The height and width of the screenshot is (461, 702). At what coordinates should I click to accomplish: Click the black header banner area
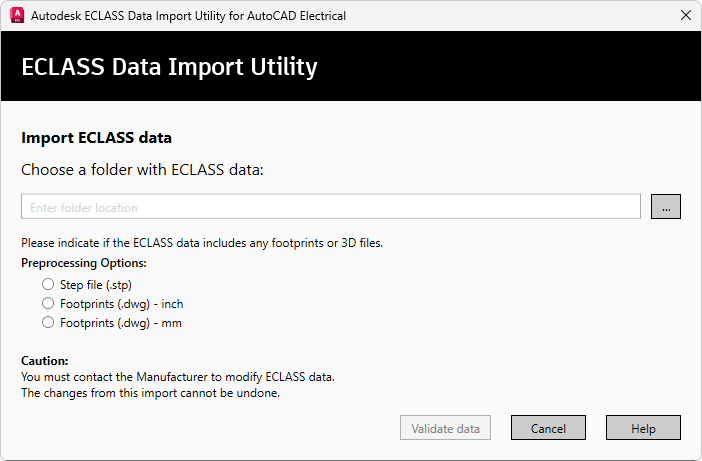tap(500, 67)
